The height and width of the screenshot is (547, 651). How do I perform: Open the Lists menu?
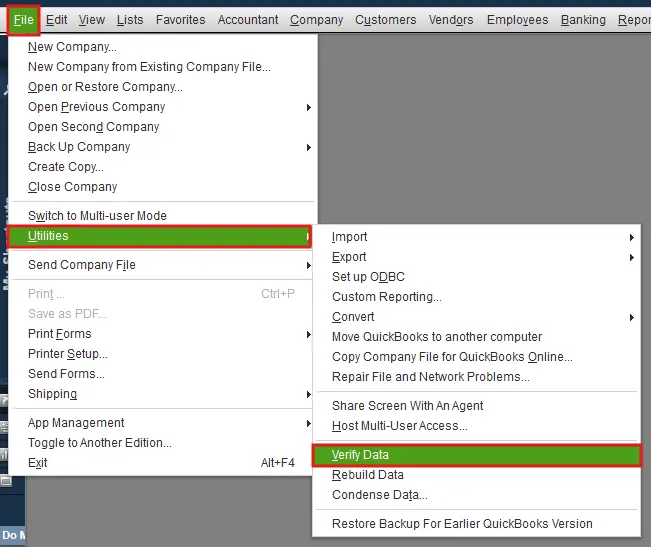coord(130,20)
